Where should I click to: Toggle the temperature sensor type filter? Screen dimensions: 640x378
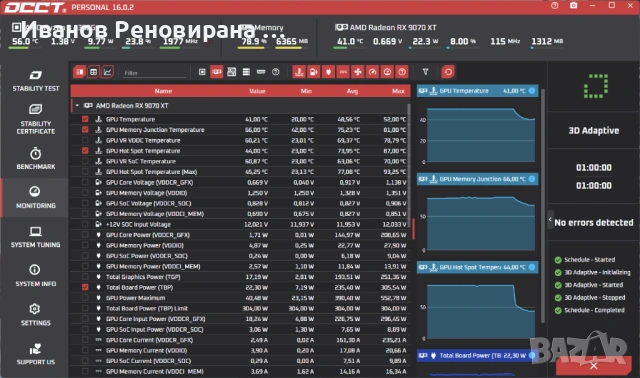299,72
